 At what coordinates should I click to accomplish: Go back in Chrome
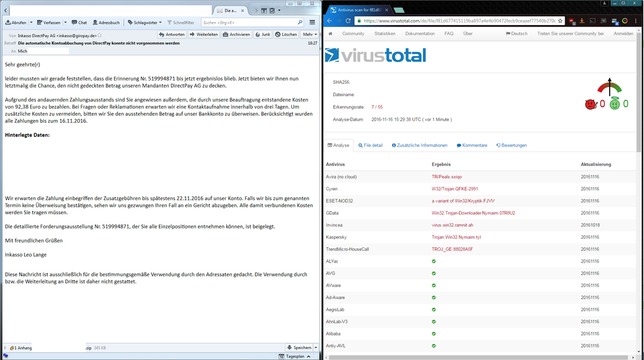click(329, 21)
